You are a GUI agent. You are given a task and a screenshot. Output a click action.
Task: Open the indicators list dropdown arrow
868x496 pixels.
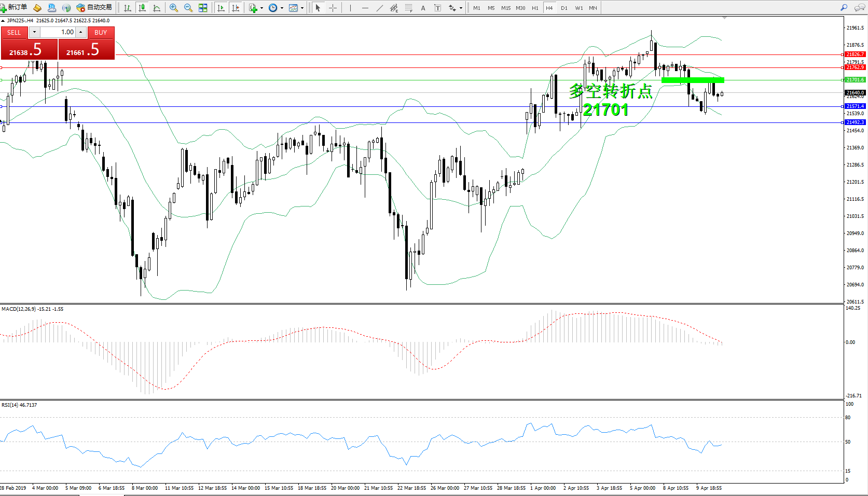tap(261, 8)
